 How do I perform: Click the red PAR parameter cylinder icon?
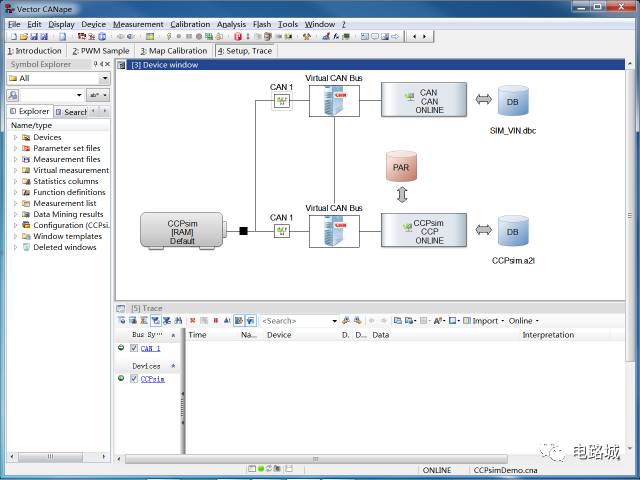pos(401,166)
